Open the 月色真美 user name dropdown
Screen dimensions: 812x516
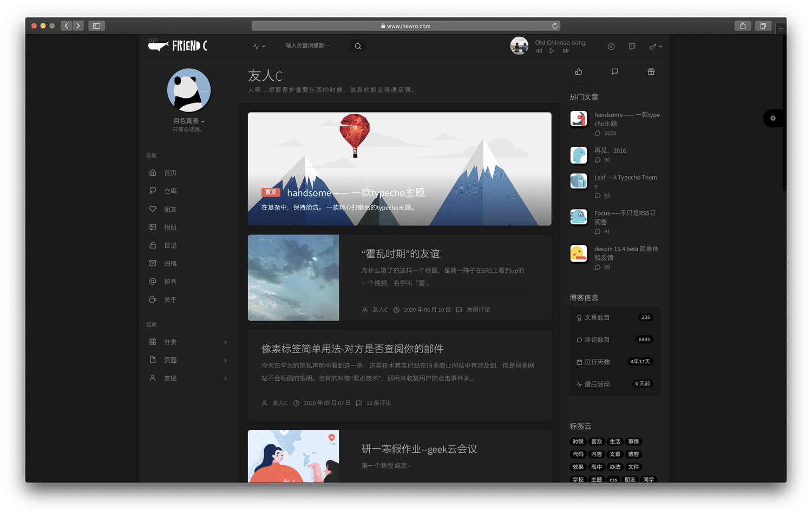188,121
